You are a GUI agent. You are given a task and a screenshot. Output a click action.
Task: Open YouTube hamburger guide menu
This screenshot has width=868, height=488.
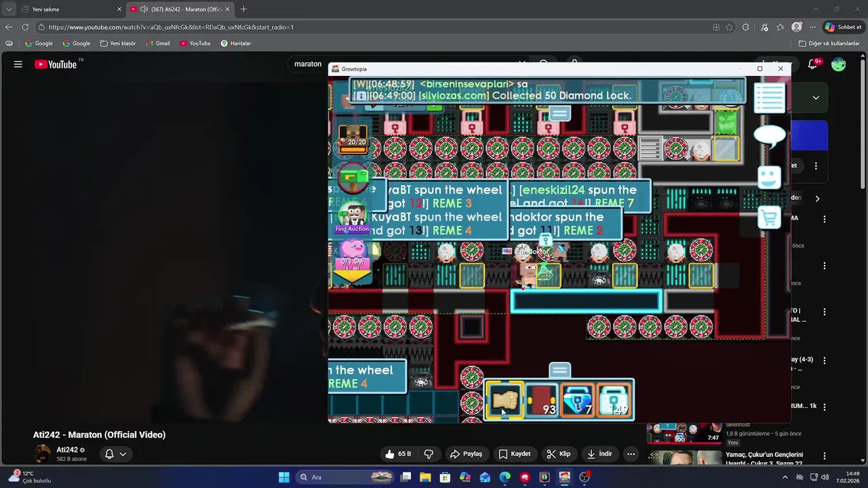[18, 64]
